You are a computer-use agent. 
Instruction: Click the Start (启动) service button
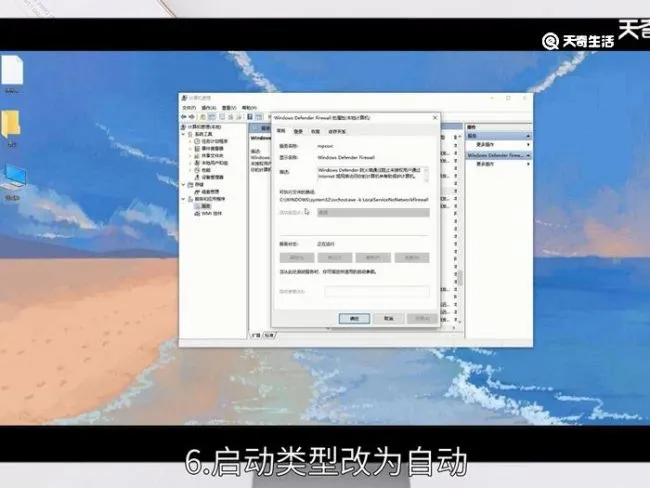click(296, 258)
